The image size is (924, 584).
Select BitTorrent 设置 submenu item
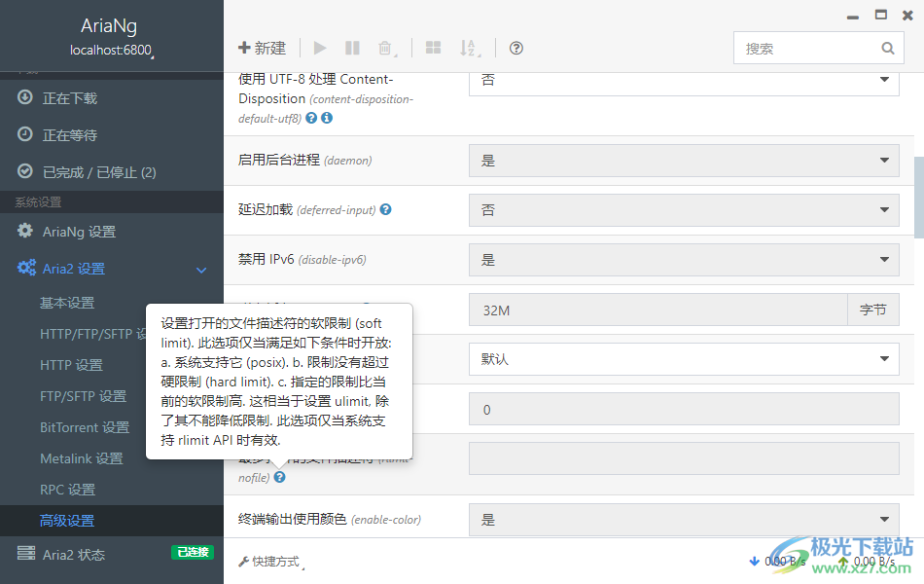click(x=85, y=427)
